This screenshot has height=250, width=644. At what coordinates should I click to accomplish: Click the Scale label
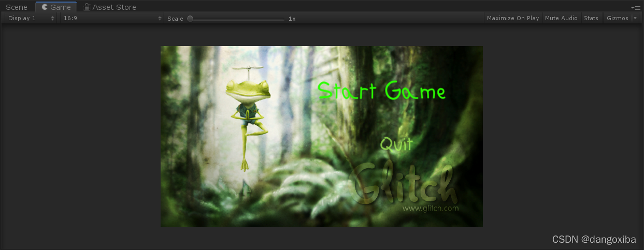pyautogui.click(x=175, y=19)
